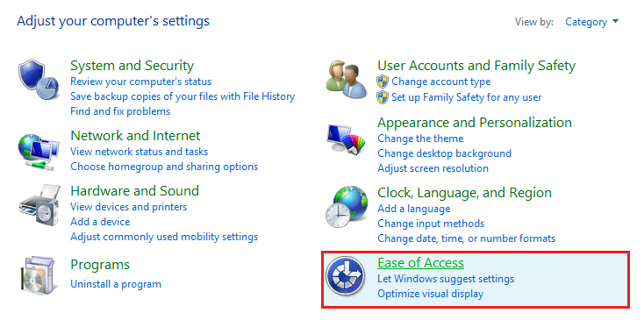Click the View by dropdown arrow
Viewport: 644px width, 320px height.
[x=615, y=22]
